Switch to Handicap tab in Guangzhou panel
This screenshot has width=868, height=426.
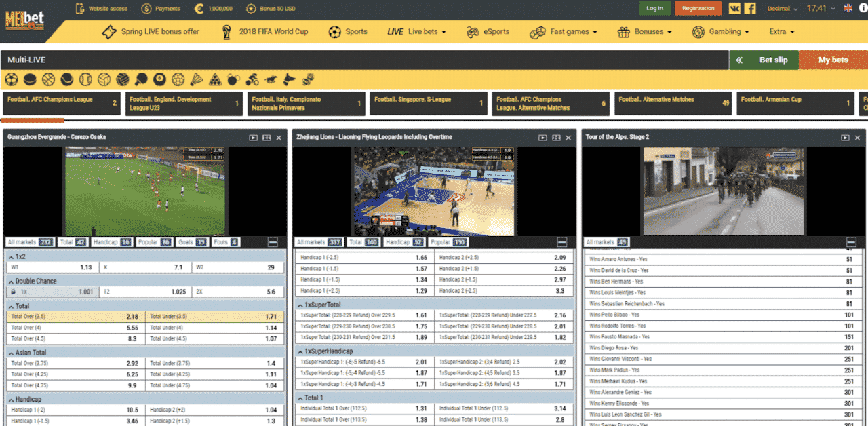tap(113, 242)
